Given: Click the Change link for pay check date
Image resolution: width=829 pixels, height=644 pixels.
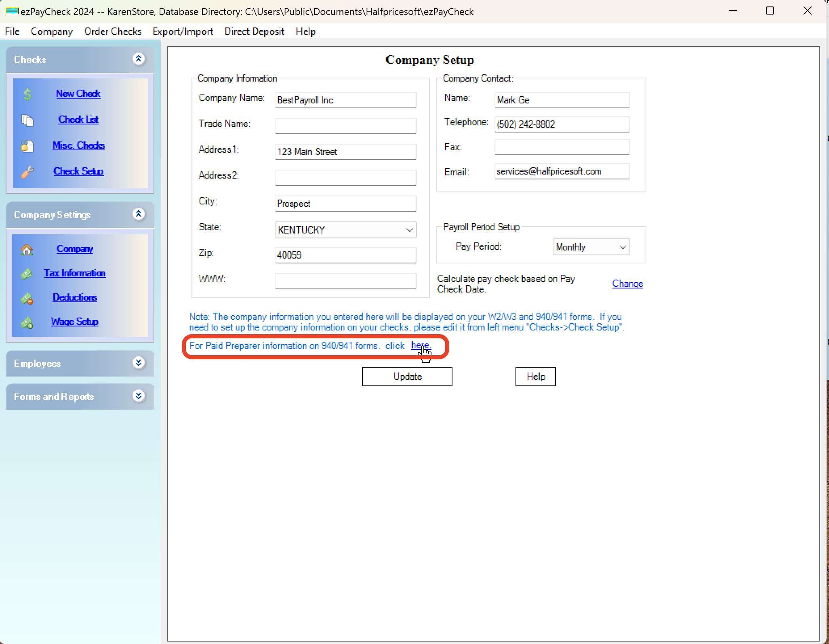Looking at the screenshot, I should [627, 284].
